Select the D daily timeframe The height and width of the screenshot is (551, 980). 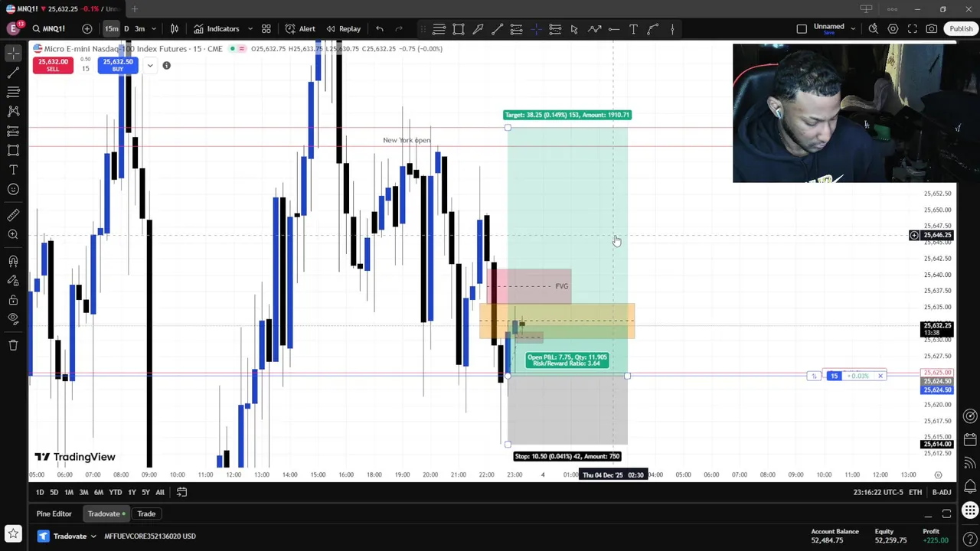pyautogui.click(x=126, y=28)
